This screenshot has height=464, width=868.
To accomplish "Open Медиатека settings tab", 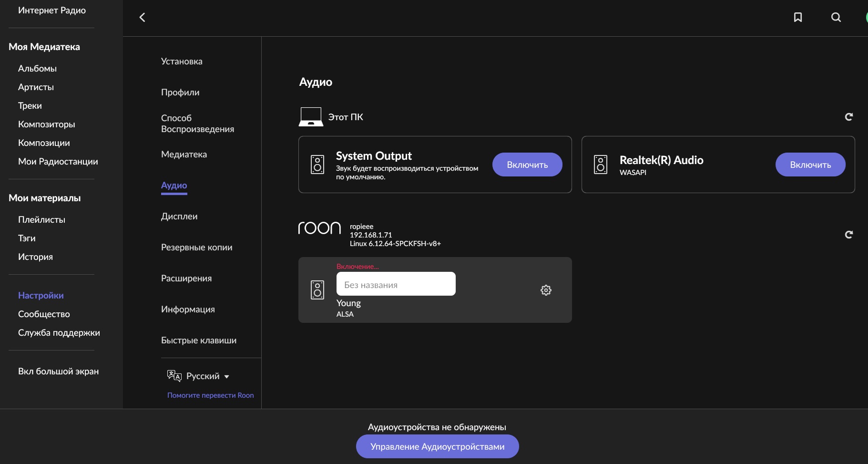I will (184, 155).
